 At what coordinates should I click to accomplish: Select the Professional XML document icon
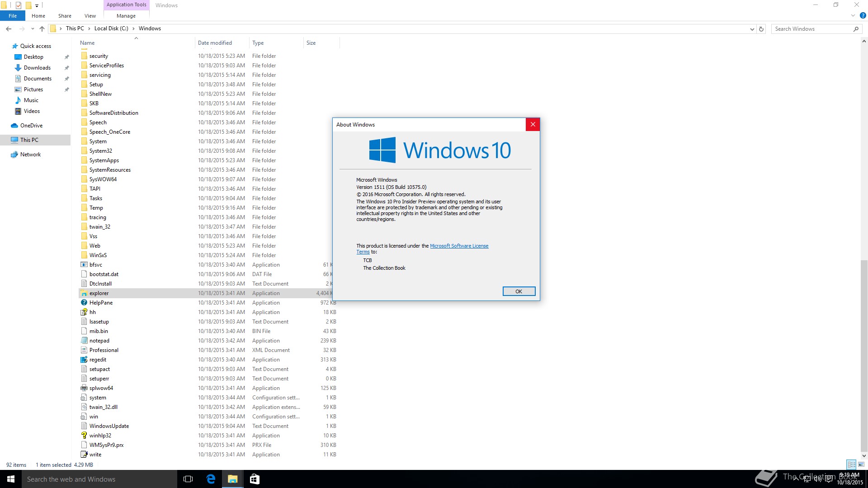[x=84, y=350]
